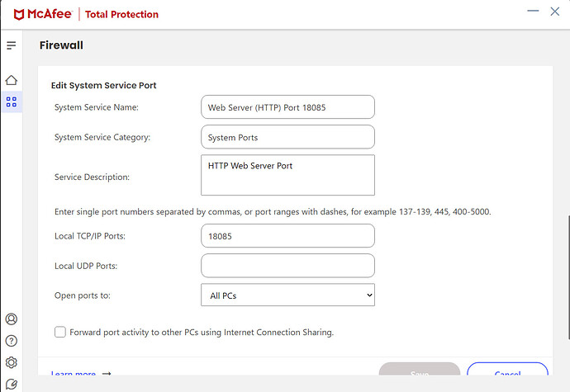Open the 'Open ports to' dropdown
The image size is (570, 392).
coord(287,295)
